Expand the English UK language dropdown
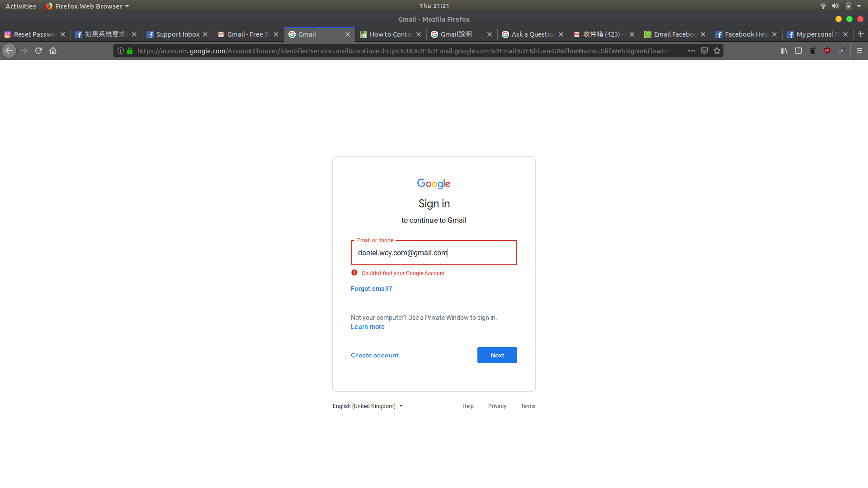868x488 pixels. point(367,406)
